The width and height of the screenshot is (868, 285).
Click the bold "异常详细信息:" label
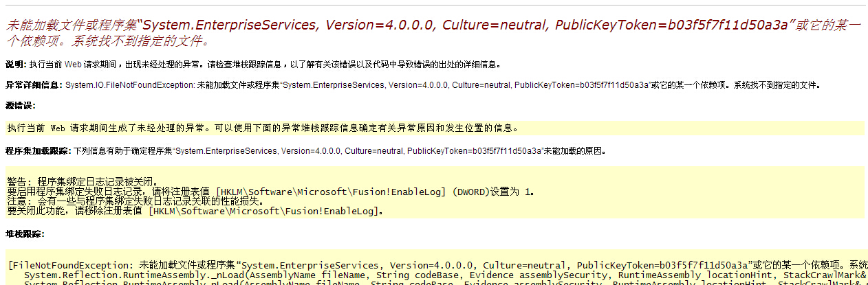[34, 85]
